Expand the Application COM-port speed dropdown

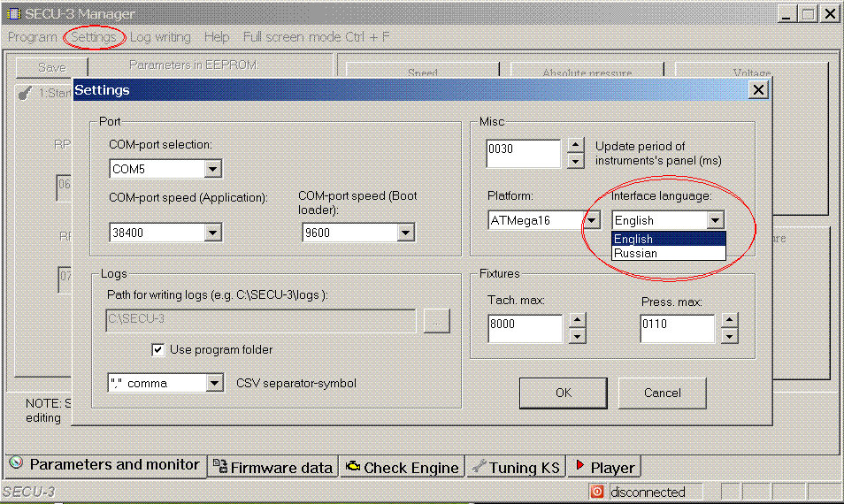[212, 233]
